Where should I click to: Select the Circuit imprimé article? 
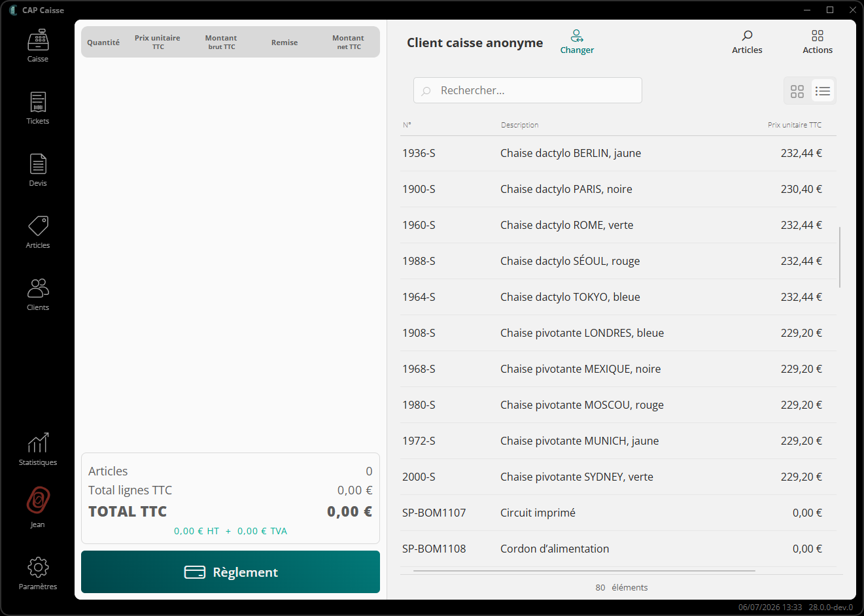tap(618, 513)
